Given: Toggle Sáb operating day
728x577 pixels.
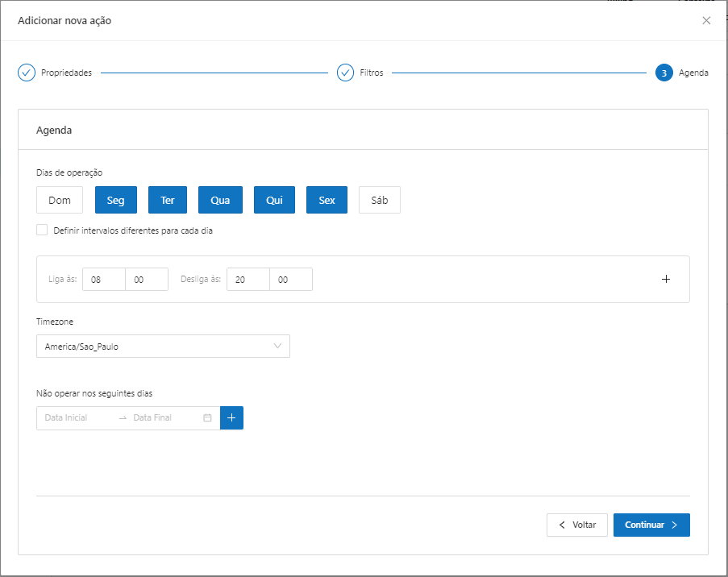Looking at the screenshot, I should pyautogui.click(x=379, y=200).
